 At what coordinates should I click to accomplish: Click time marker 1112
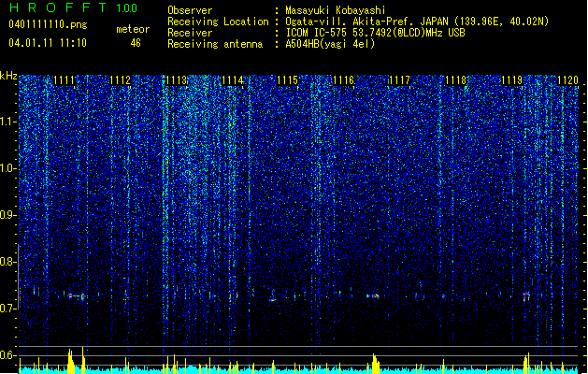coord(120,80)
